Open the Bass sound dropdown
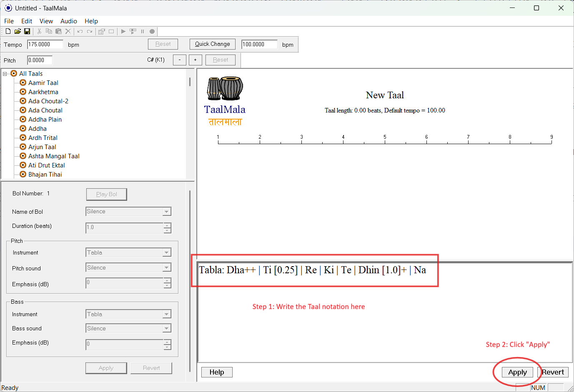Viewport: 574px width, 392px height. point(166,328)
